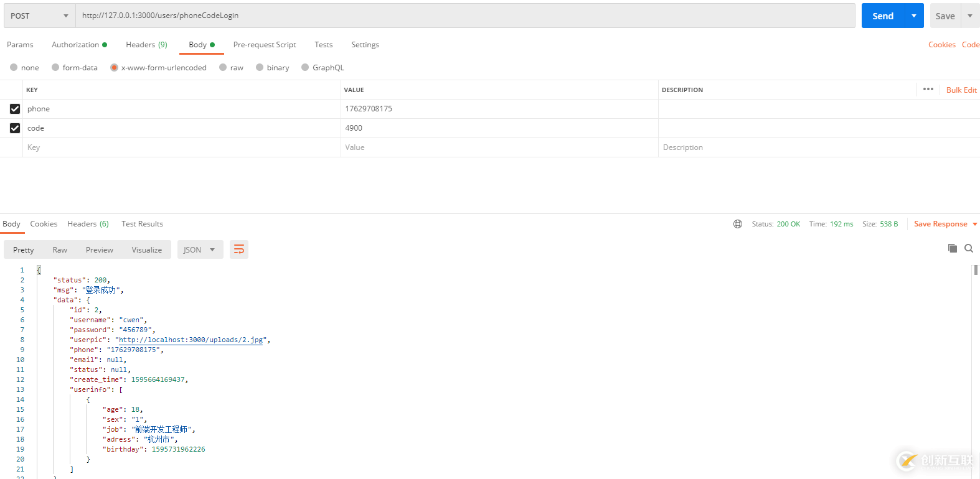
Task: Open search in response with magnifier icon
Action: [x=969, y=248]
